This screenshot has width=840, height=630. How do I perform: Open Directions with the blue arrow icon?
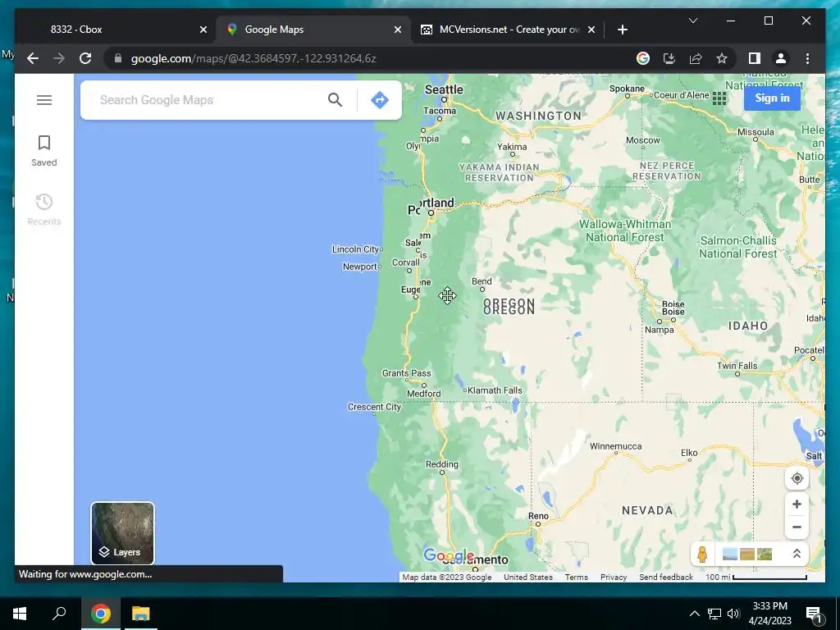(379, 99)
